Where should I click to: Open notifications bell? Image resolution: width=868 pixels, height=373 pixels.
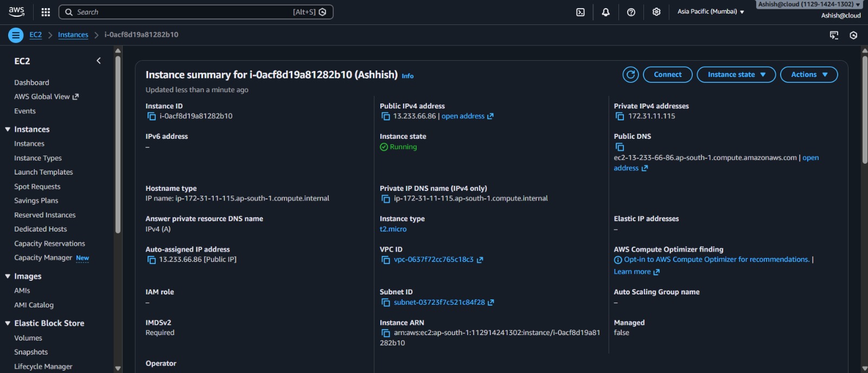pos(606,12)
